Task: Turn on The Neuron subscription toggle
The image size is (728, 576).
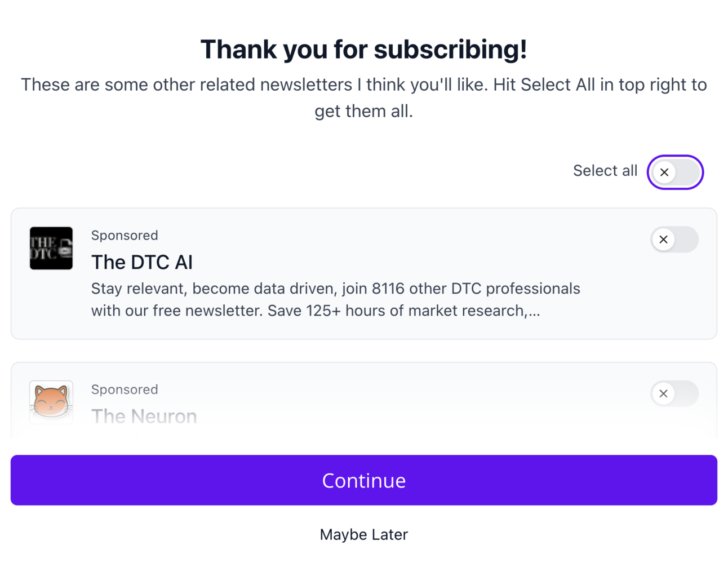Action: 675,393
